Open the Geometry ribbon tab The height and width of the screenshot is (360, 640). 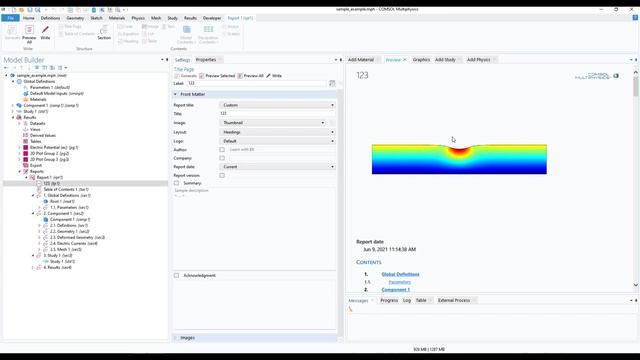[75, 18]
